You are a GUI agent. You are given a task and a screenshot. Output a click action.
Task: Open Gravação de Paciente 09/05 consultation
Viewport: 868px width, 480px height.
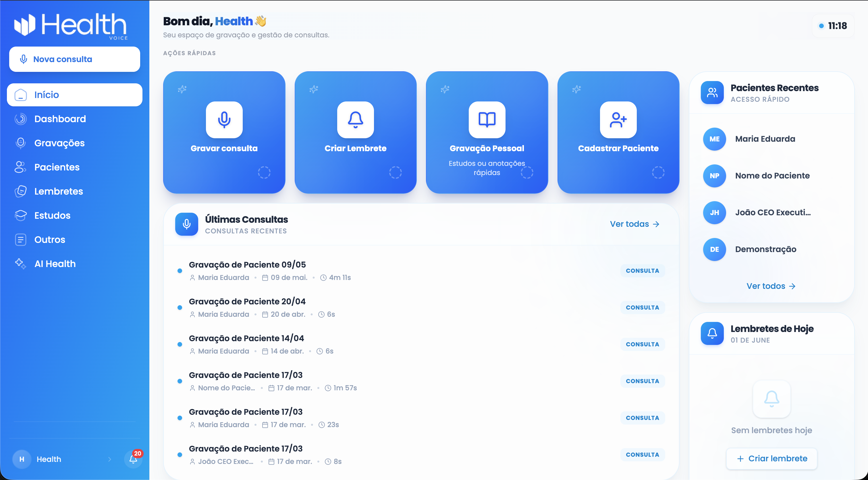[x=421, y=271]
